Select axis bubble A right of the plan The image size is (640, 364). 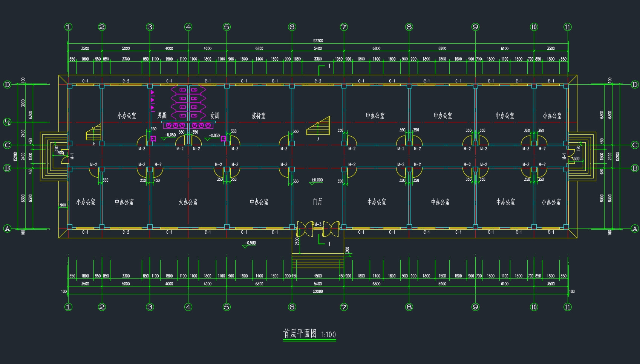(635, 228)
